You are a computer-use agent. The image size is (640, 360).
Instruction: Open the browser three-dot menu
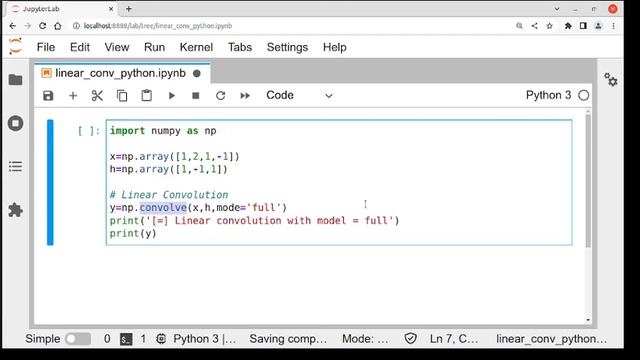(x=613, y=26)
